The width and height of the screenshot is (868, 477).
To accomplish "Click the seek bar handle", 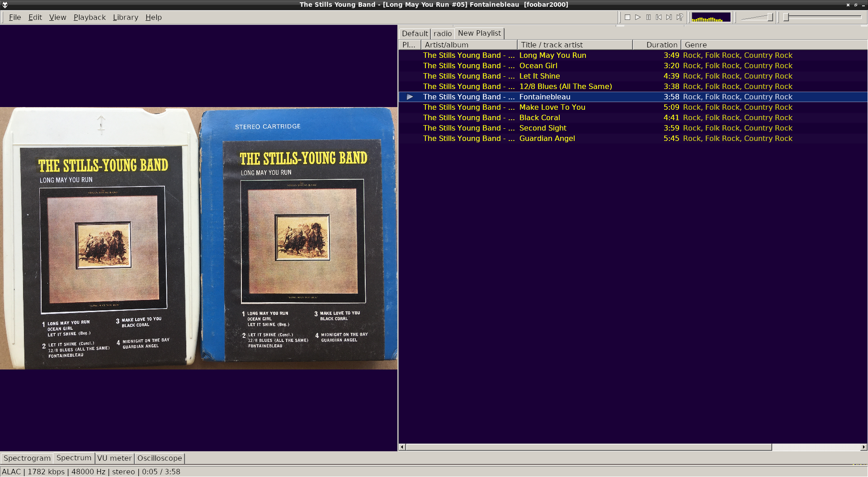I will click(x=786, y=17).
